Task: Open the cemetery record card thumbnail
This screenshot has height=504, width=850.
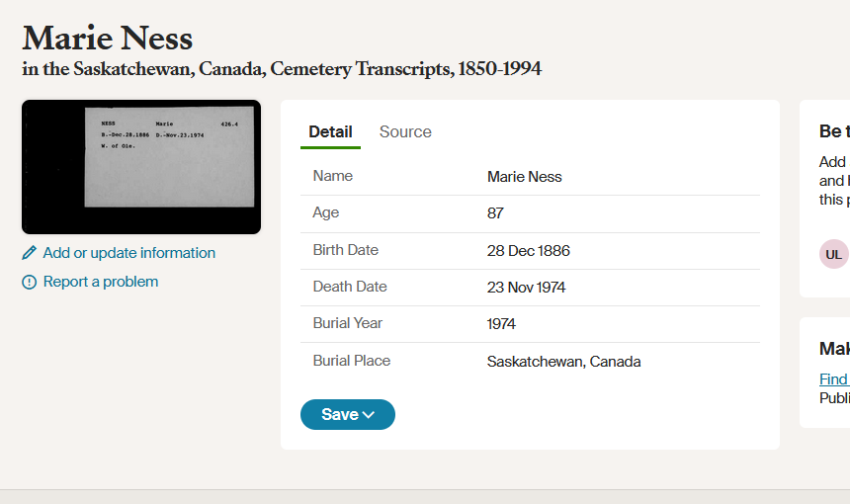Action: tap(141, 167)
